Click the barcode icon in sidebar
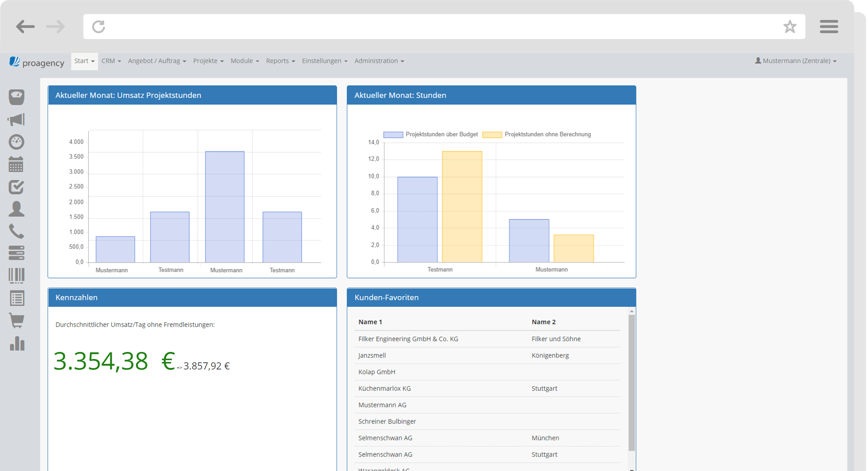The image size is (868, 471). click(x=16, y=276)
